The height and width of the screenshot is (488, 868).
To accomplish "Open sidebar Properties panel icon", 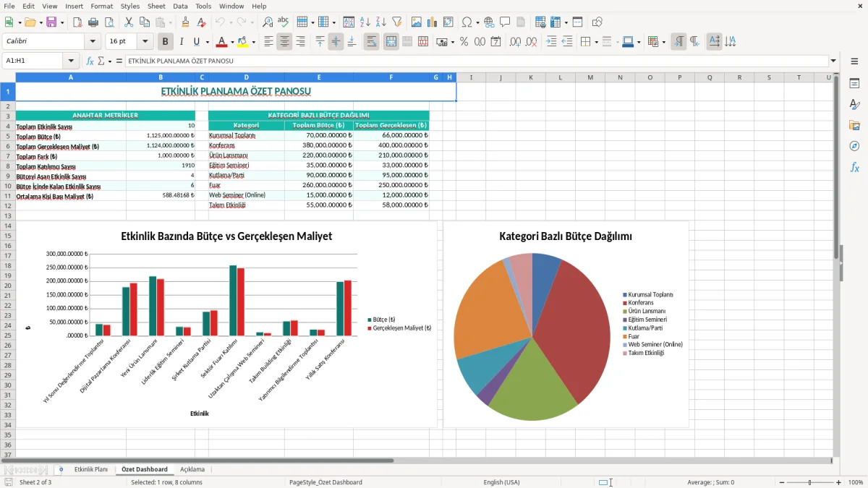I will pyautogui.click(x=854, y=84).
